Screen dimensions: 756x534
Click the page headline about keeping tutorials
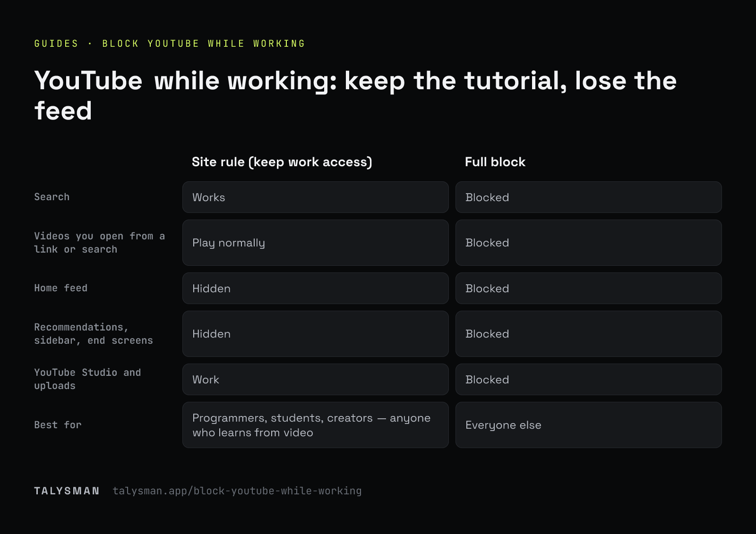[355, 95]
